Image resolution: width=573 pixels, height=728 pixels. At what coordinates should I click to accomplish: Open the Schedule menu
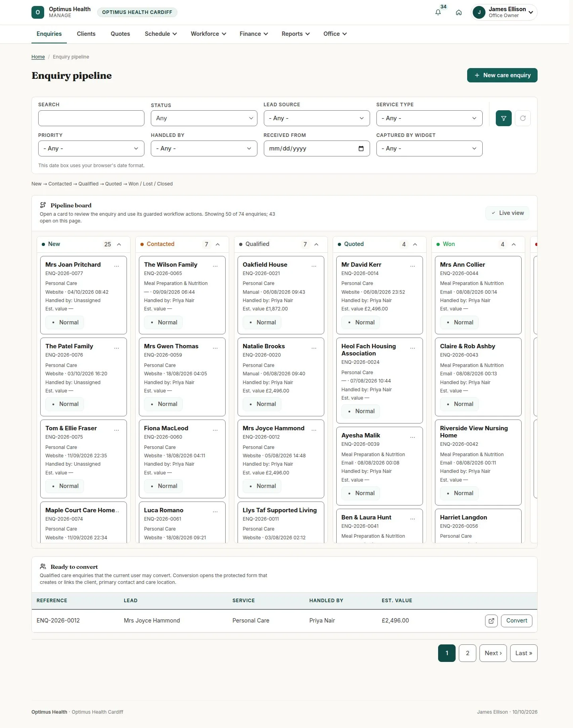[161, 34]
